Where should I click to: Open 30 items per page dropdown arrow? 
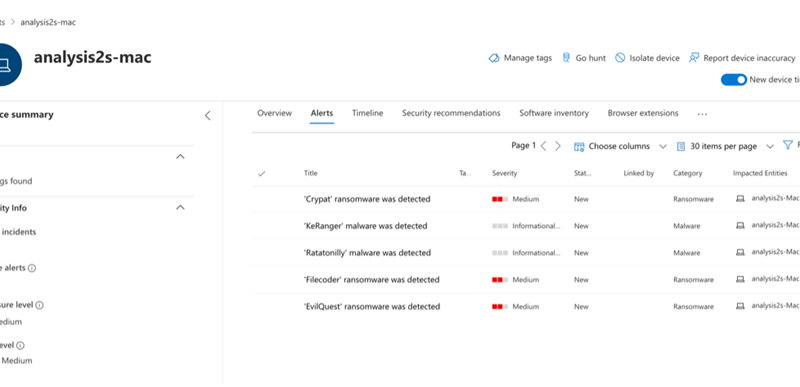point(770,147)
